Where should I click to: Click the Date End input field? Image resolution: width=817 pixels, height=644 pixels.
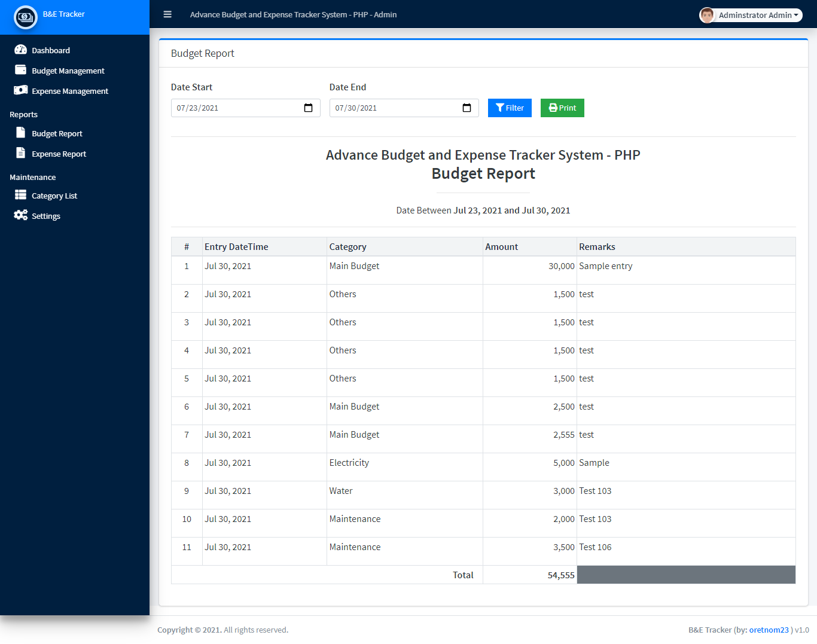point(395,108)
